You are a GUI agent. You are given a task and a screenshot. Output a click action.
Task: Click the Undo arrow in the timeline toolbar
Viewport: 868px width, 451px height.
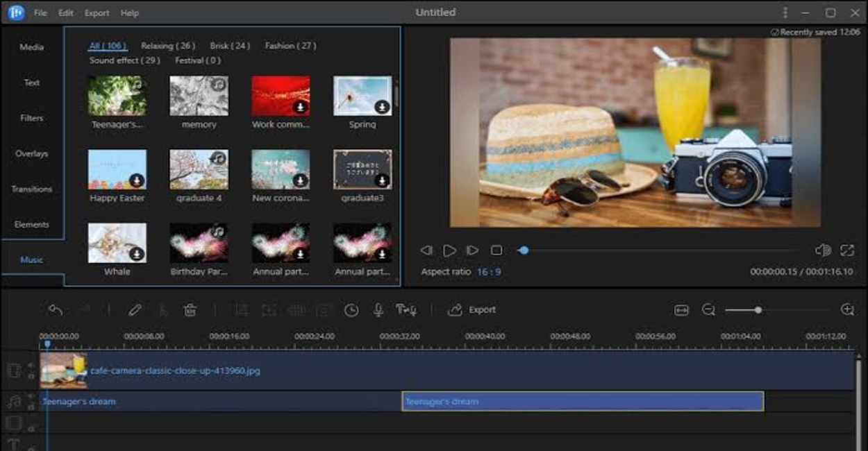(56, 310)
